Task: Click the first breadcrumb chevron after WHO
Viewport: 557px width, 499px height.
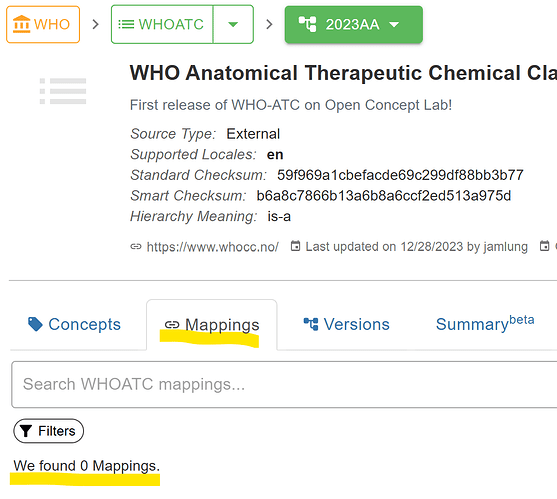Action: point(95,25)
